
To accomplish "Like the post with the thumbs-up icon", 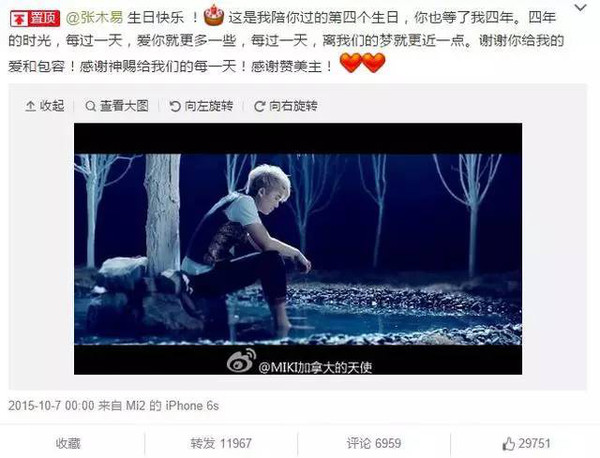I will coord(509,444).
